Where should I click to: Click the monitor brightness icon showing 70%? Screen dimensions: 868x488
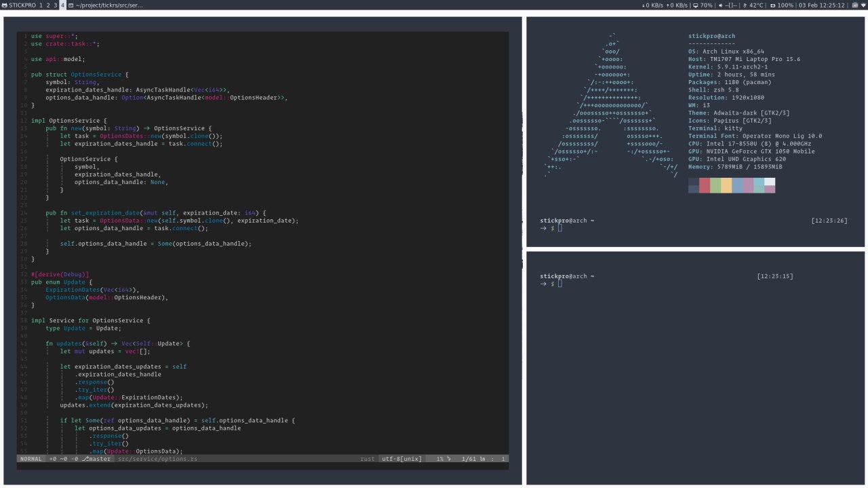coord(695,5)
